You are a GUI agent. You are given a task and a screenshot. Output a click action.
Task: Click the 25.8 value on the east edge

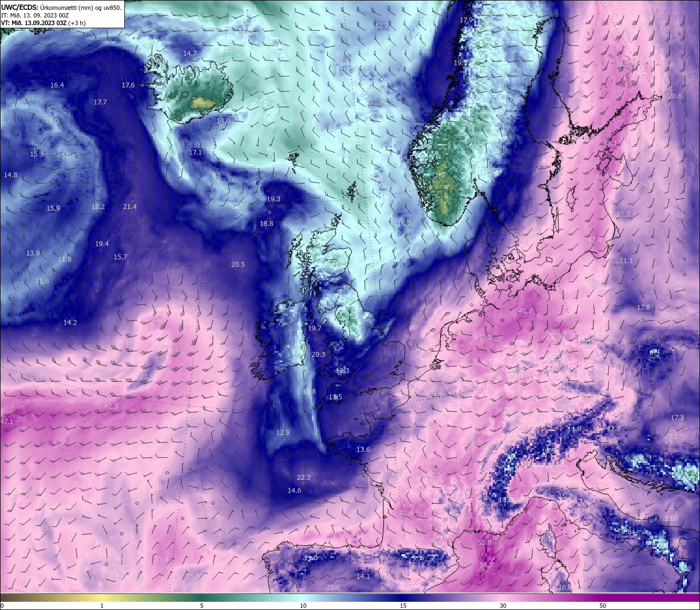point(679,348)
